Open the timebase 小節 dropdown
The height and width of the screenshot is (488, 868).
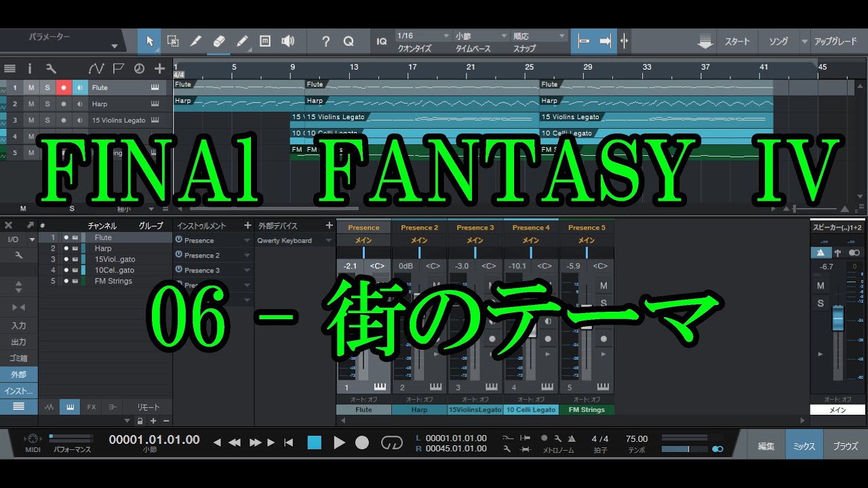pos(481,36)
